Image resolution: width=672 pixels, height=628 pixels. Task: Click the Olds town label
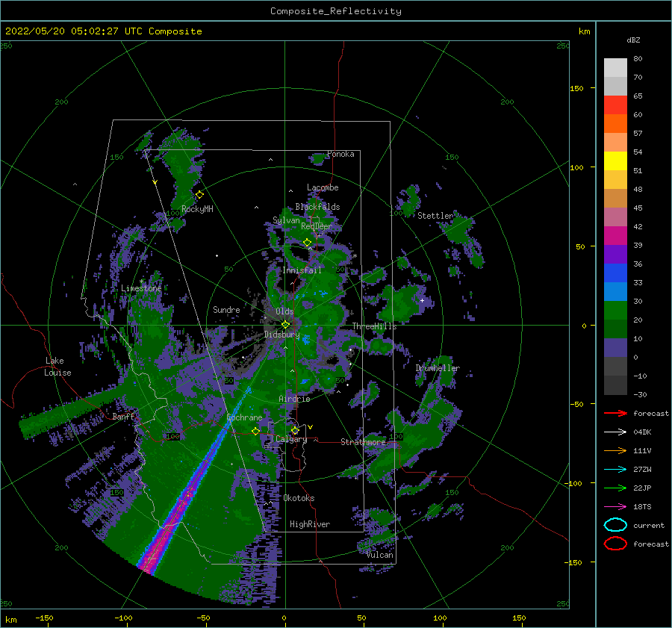pos(284,311)
